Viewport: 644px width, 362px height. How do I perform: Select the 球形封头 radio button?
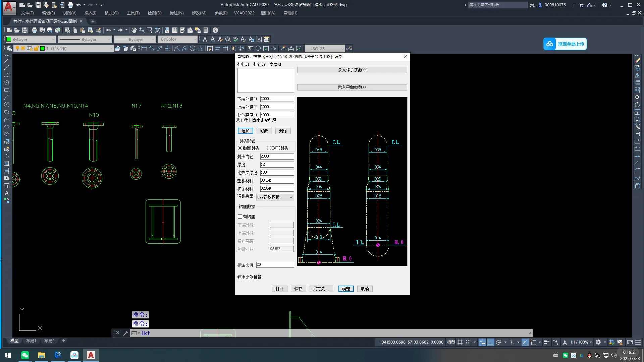pos(269,148)
